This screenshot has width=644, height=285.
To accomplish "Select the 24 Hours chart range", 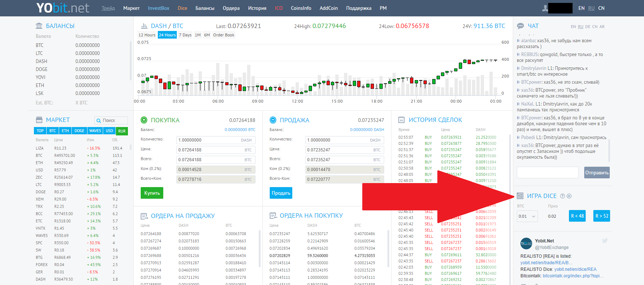I will 167,35.
